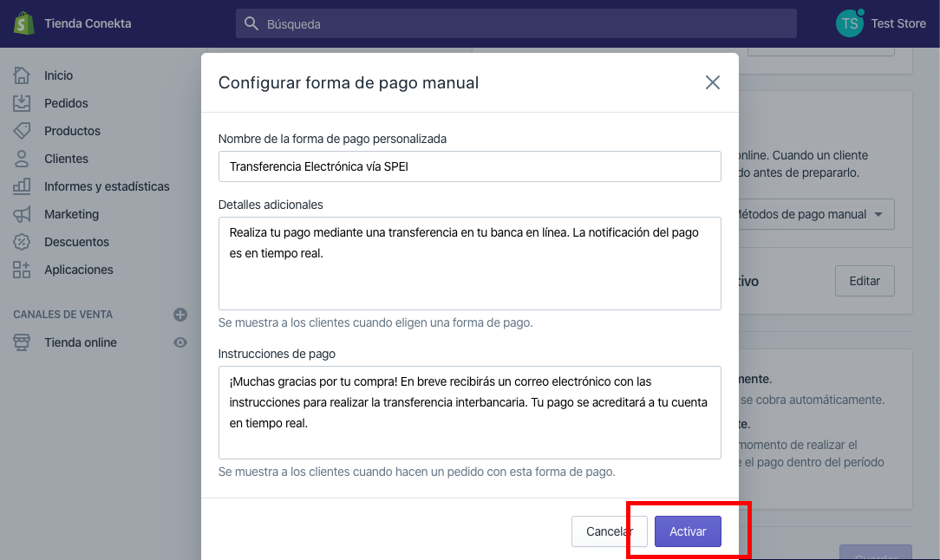
Task: Close the manual payment dialog
Action: point(712,82)
